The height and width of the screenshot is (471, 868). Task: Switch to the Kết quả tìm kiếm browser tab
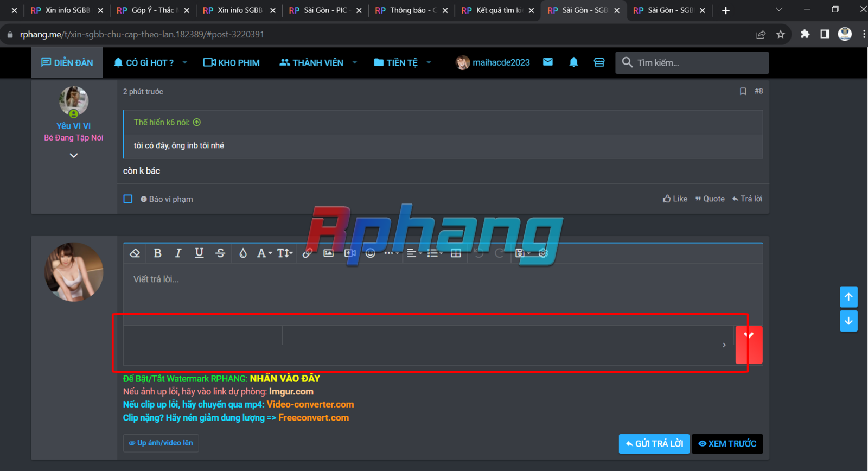[497, 10]
